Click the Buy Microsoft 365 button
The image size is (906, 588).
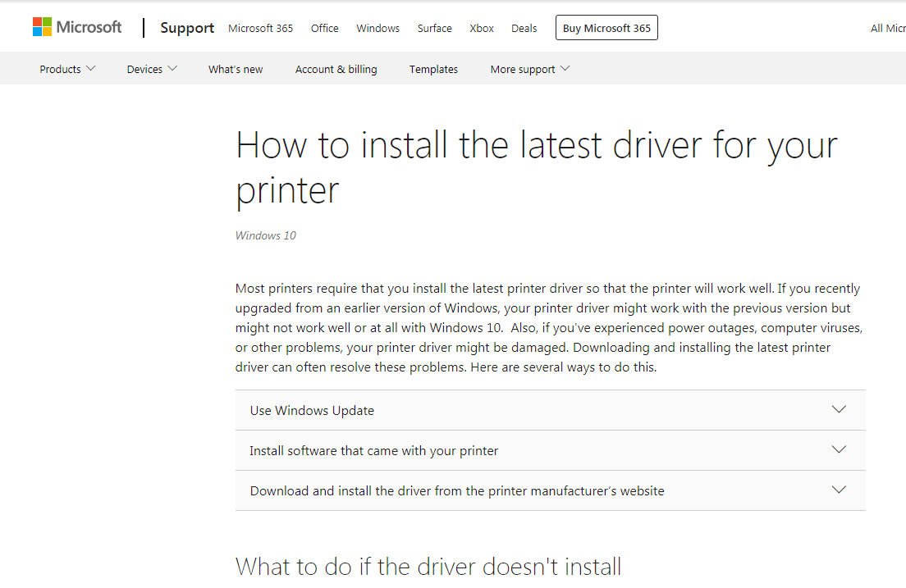click(x=606, y=28)
